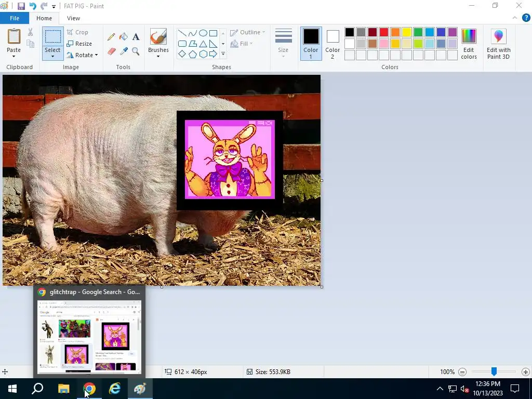Click the Chrome icon in taskbar
This screenshot has width=532, height=399.
[x=89, y=389]
